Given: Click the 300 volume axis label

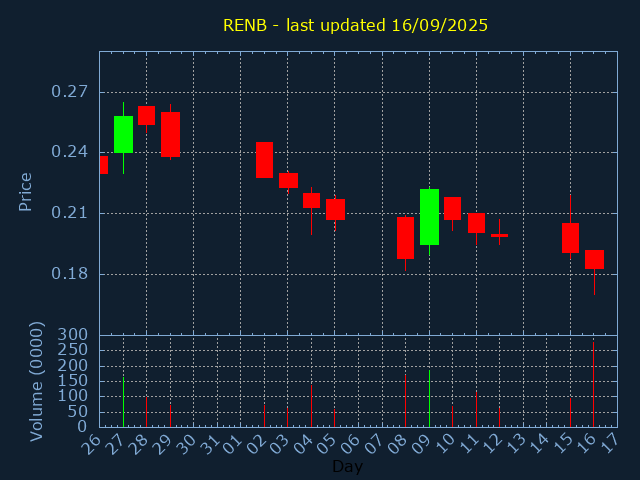Looking at the screenshot, I should pos(73,335).
